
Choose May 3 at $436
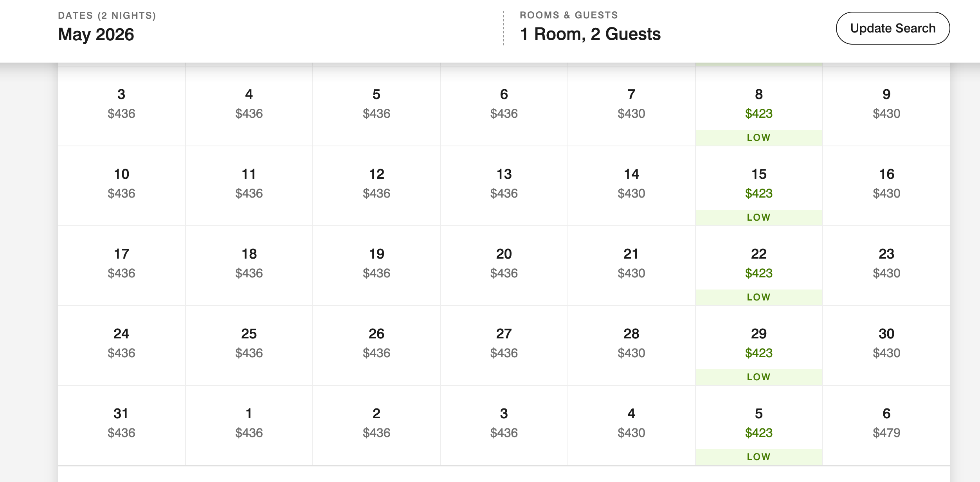tap(121, 106)
